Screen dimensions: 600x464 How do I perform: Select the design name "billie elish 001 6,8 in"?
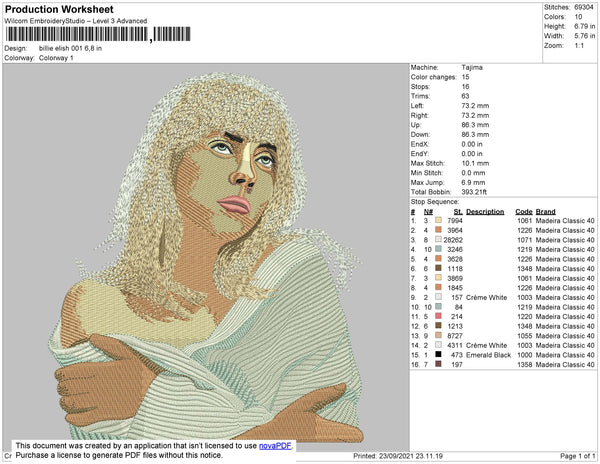[x=70, y=49]
